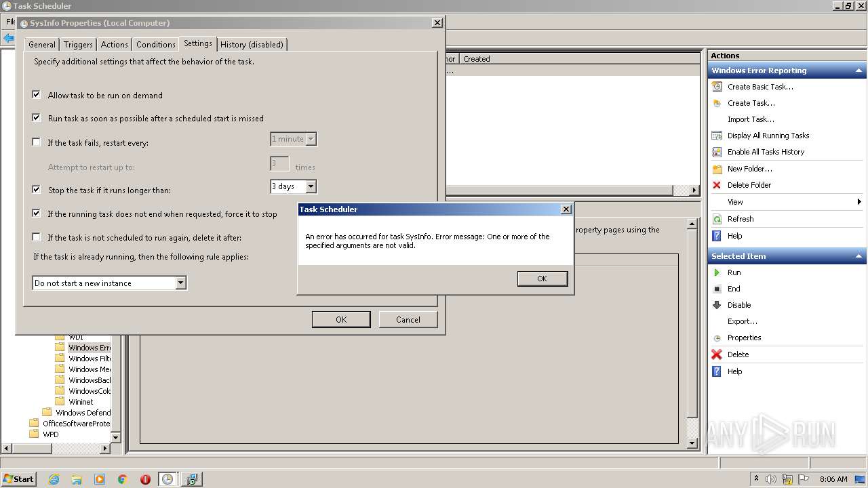Screen dimensions: 868x488
Task: Enable delete task if not scheduled again
Action: click(x=37, y=237)
